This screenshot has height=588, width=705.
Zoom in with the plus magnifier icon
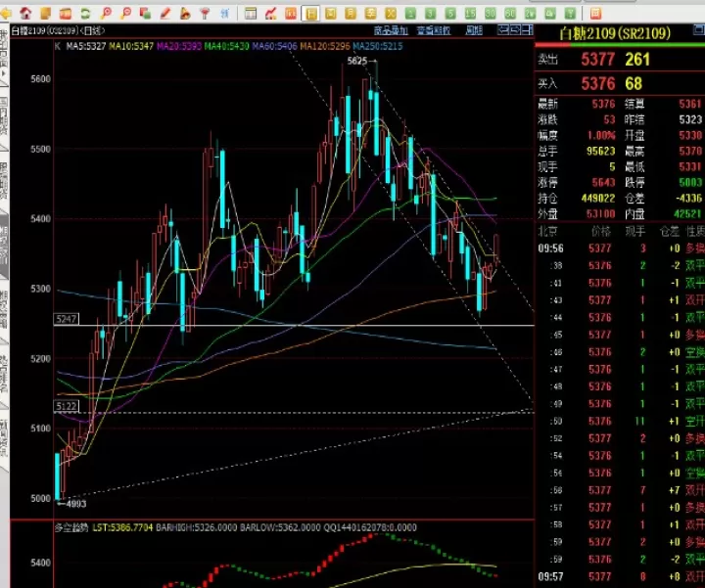(106, 14)
